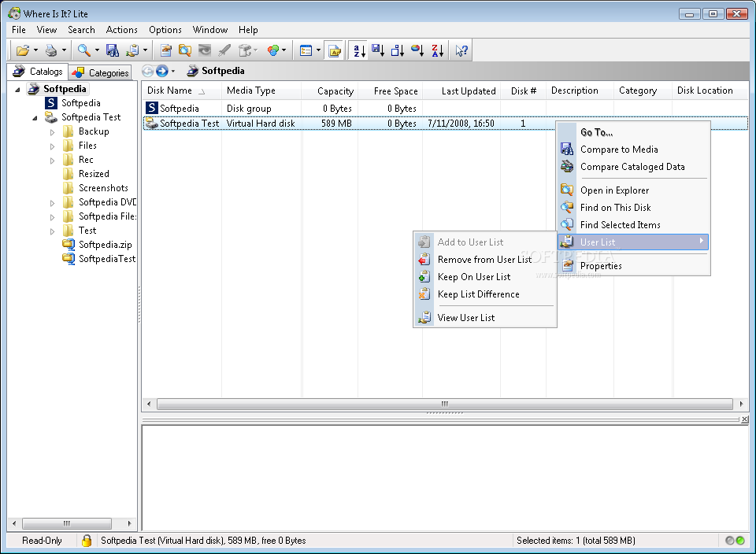Click the tree pane horizontal scrollbar thumb

(x=66, y=523)
